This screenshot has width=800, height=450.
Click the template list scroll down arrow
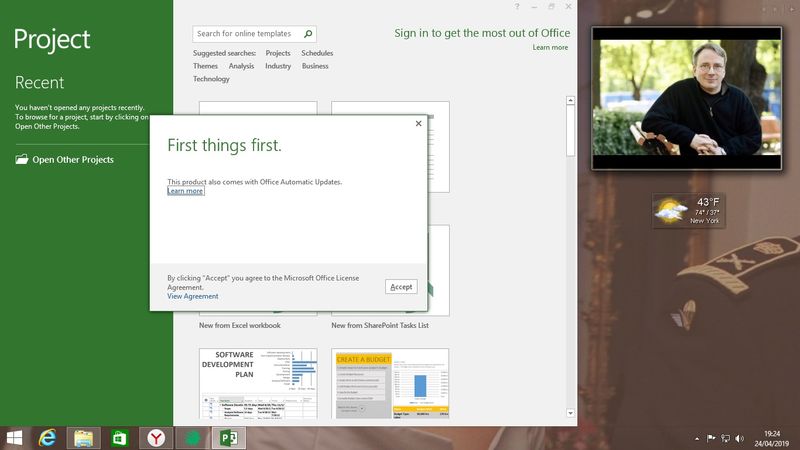[570, 413]
